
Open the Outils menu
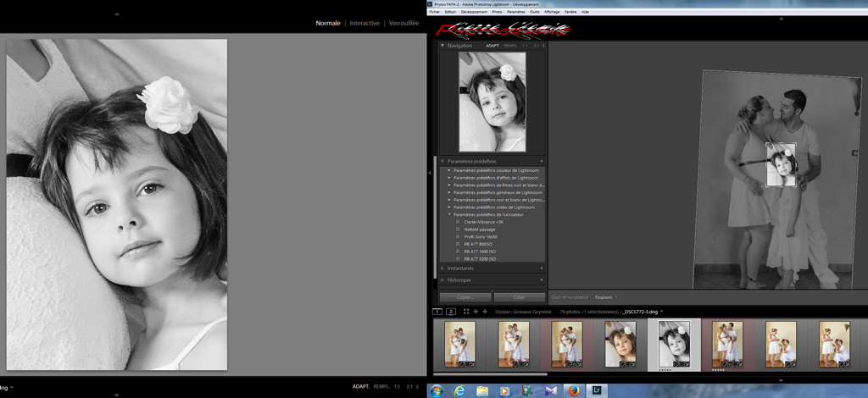(534, 12)
